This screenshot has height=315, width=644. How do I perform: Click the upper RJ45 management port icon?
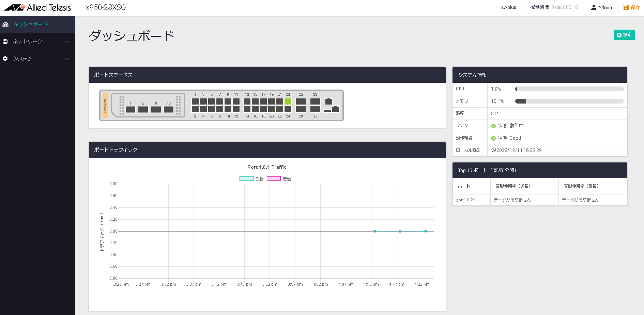(329, 101)
